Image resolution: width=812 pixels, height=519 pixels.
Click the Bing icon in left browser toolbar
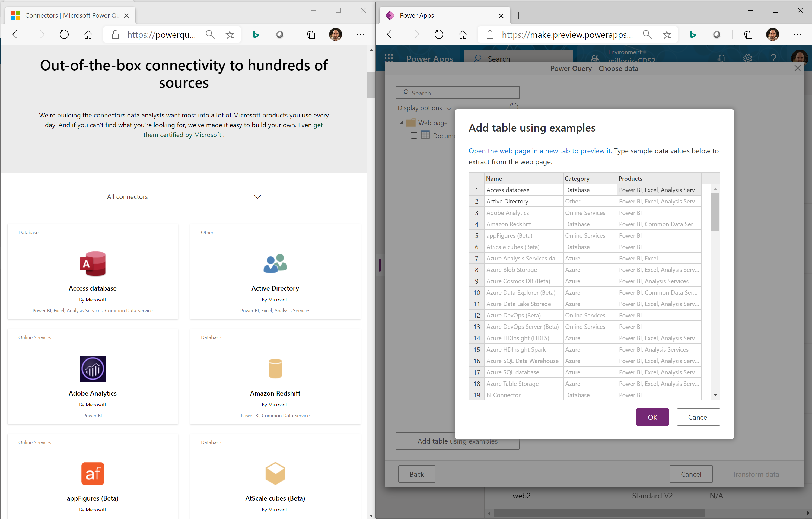point(256,34)
